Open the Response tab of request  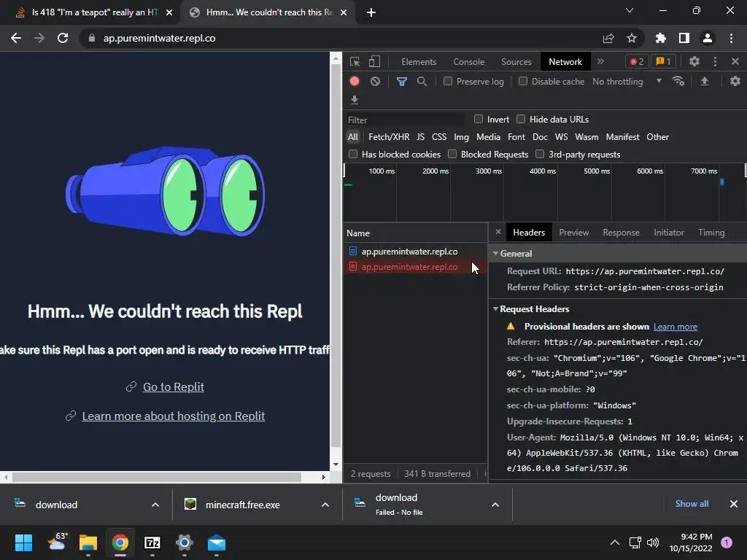tap(621, 233)
